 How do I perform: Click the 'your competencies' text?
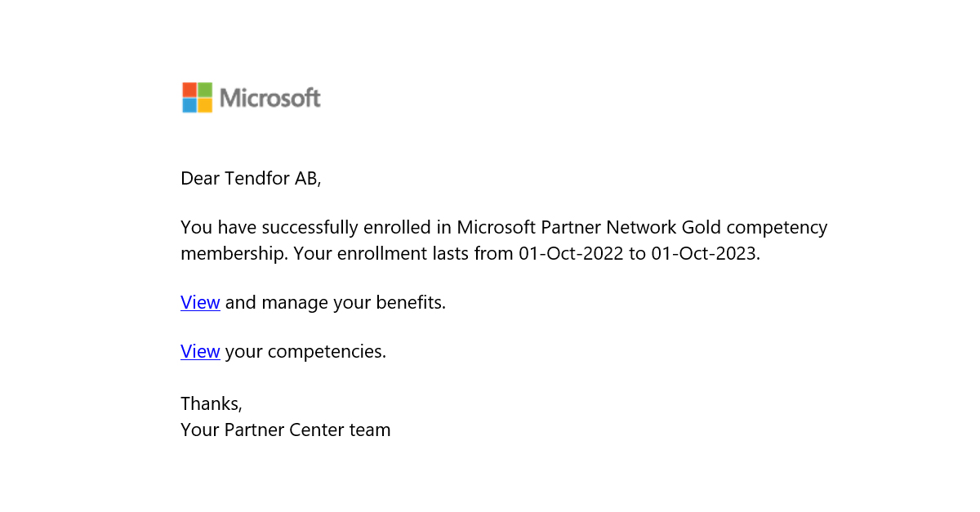coord(305,352)
